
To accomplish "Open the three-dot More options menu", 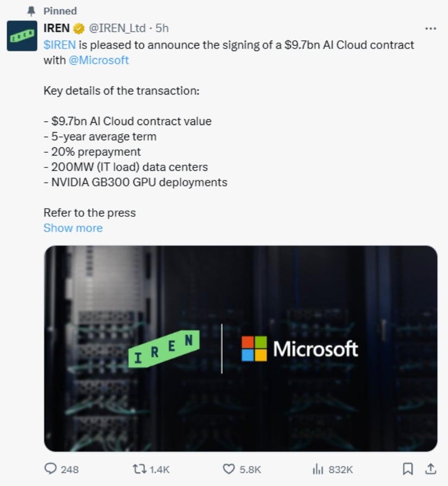I will point(430,29).
